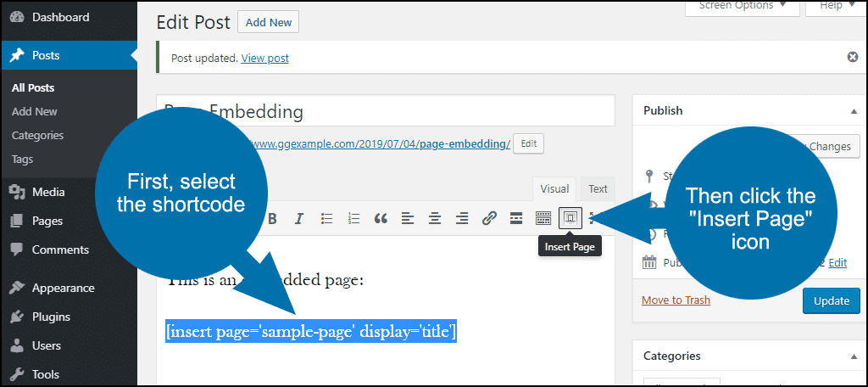Viewport: 868px width, 387px height.
Task: Collapse the Categories panel
Action: [854, 356]
